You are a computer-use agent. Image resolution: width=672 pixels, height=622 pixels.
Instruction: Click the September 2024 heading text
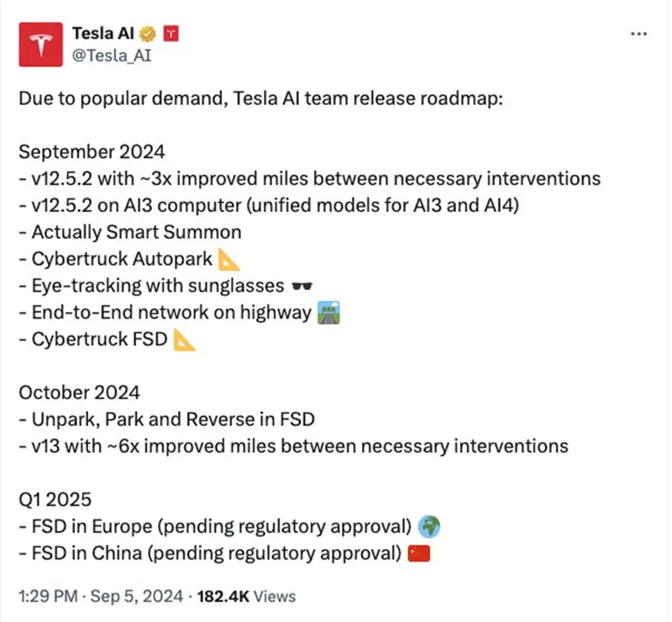[x=92, y=152]
